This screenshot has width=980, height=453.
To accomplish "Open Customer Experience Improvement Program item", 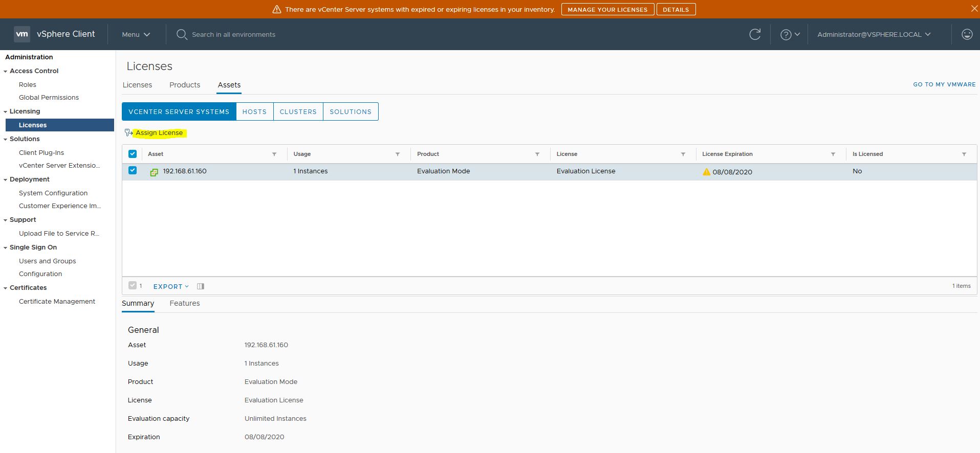I will point(60,206).
